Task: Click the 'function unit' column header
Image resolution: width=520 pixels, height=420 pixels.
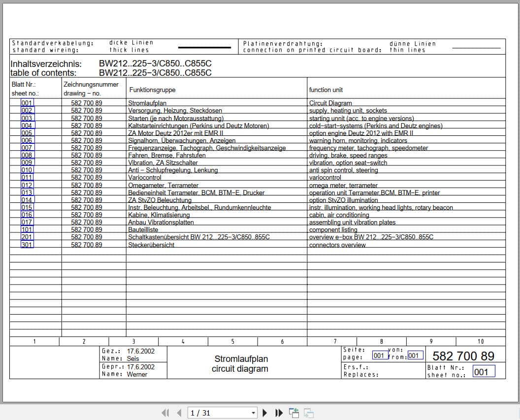Action: pos(325,90)
